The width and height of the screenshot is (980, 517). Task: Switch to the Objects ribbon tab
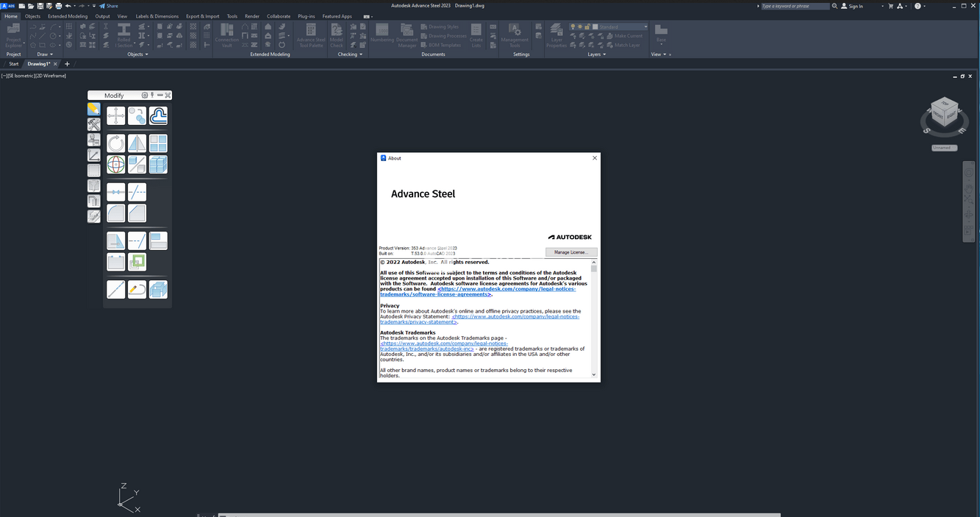32,16
